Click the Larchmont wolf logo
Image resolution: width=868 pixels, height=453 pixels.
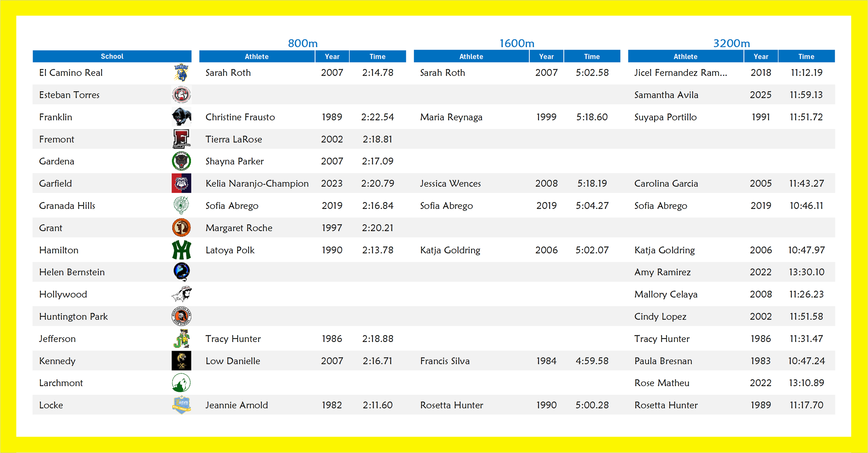[x=181, y=383]
